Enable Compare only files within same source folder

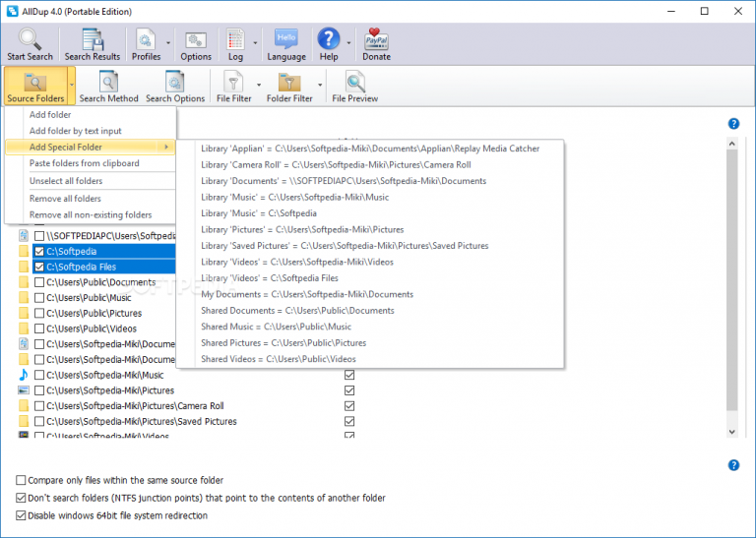(21, 480)
